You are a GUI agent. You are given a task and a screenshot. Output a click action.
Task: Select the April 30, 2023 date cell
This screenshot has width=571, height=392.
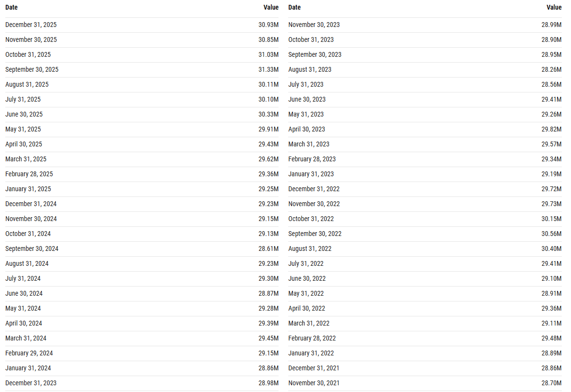(306, 129)
